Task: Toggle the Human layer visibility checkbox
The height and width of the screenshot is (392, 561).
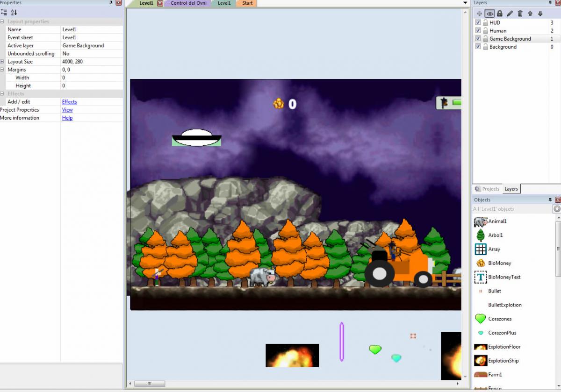Action: [478, 30]
